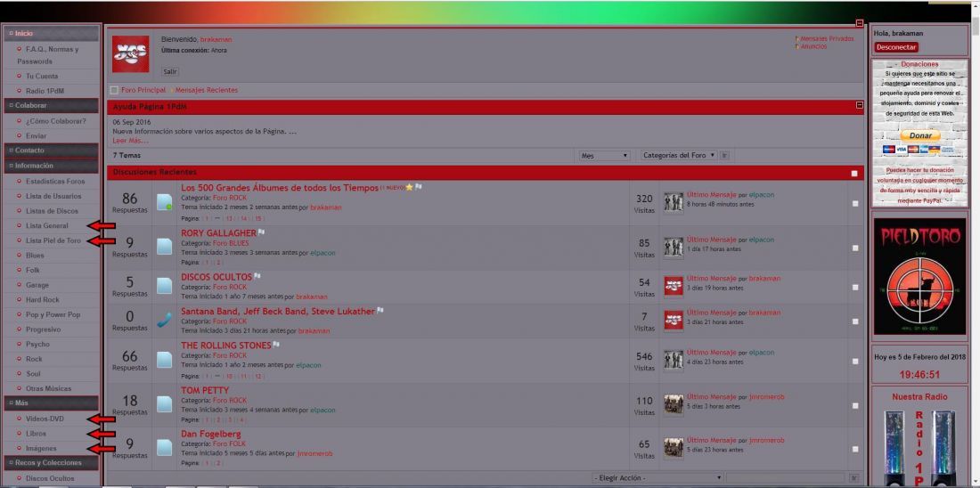Open the Piel de Toro target image
This screenshot has width=980, height=488.
tap(919, 276)
